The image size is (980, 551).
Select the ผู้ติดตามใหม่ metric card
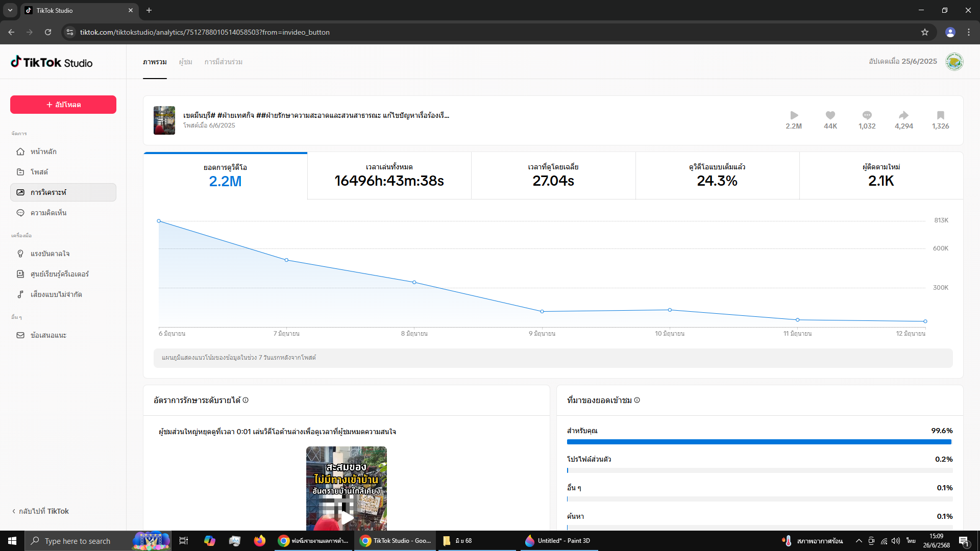point(881,176)
